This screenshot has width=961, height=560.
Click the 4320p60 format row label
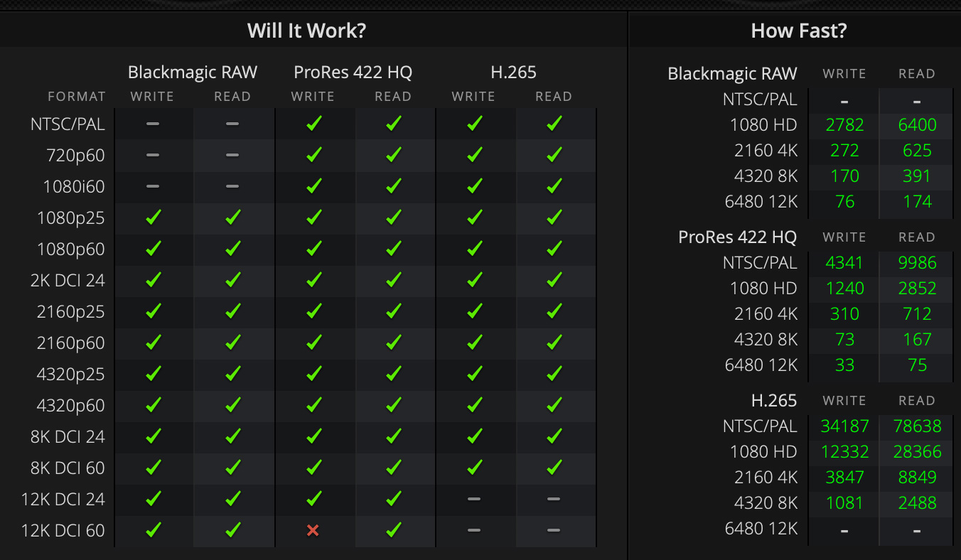(71, 406)
